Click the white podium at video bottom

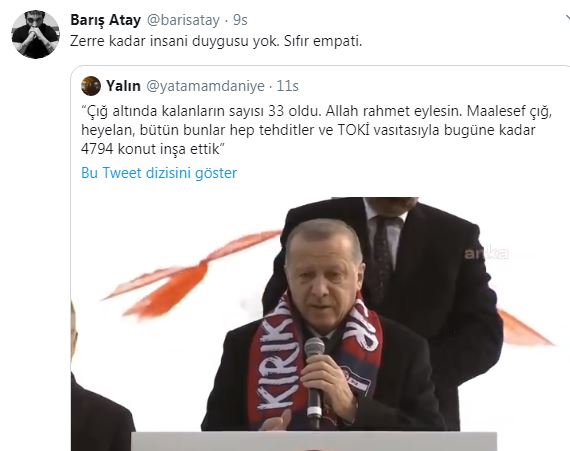pos(314,442)
